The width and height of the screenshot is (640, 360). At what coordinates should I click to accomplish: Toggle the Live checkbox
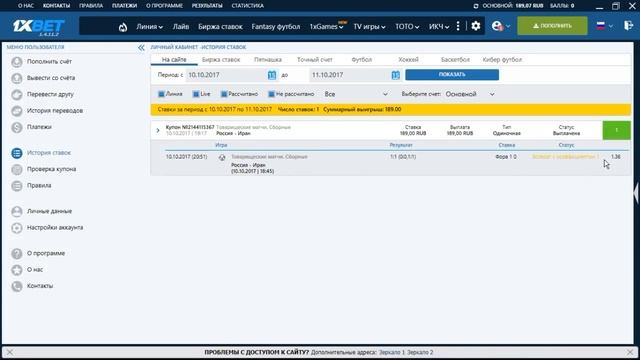[x=196, y=94]
